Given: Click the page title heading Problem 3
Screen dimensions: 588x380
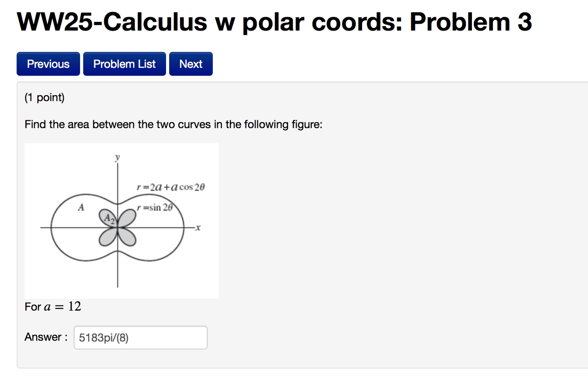Looking at the screenshot, I should (274, 22).
